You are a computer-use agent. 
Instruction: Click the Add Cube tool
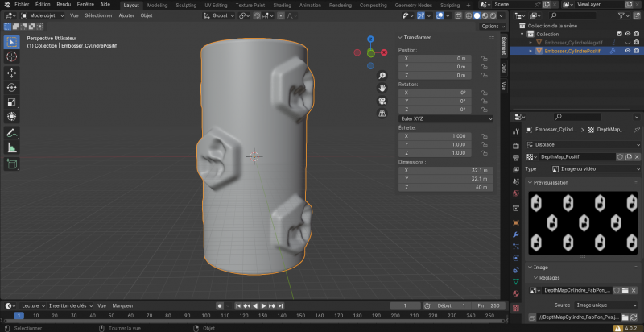pos(12,164)
